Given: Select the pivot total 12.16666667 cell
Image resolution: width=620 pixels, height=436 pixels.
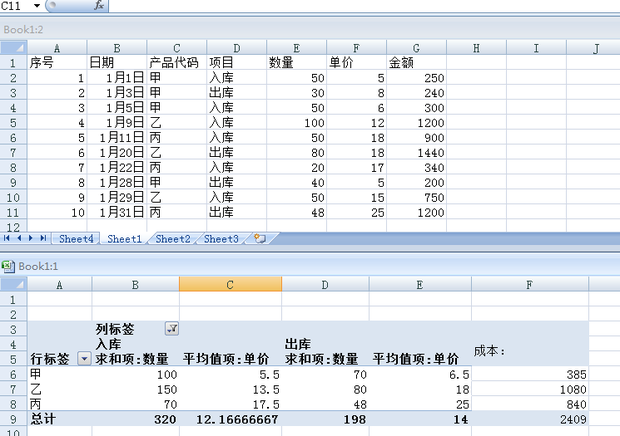Looking at the screenshot, I should [x=230, y=419].
